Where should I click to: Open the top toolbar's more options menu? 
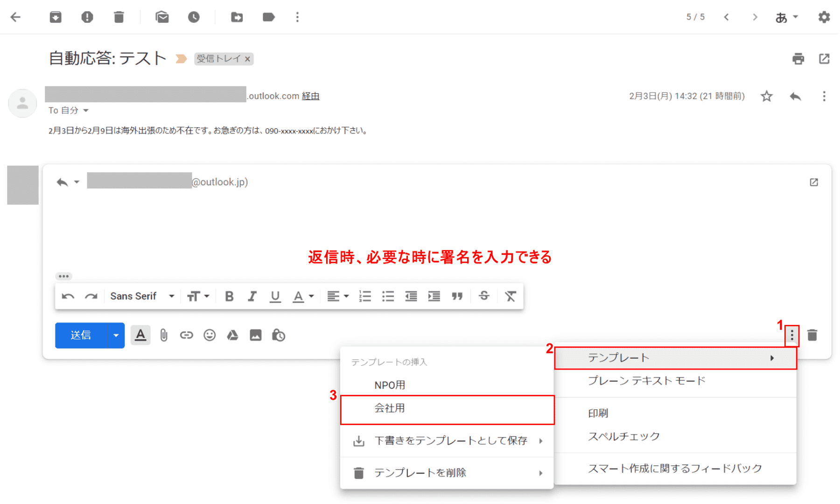pyautogui.click(x=297, y=17)
